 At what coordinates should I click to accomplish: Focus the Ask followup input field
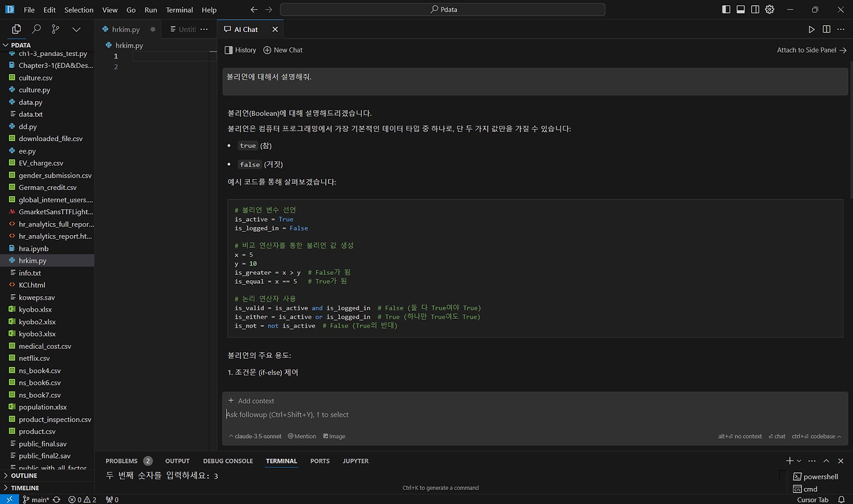click(x=534, y=415)
